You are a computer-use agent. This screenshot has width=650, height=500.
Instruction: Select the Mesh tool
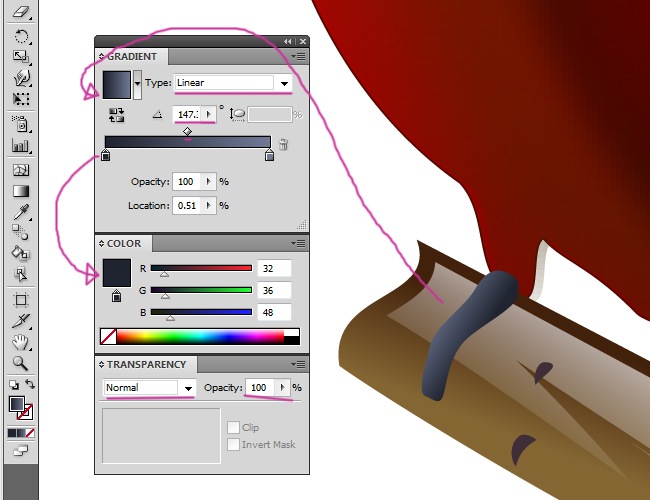point(21,170)
